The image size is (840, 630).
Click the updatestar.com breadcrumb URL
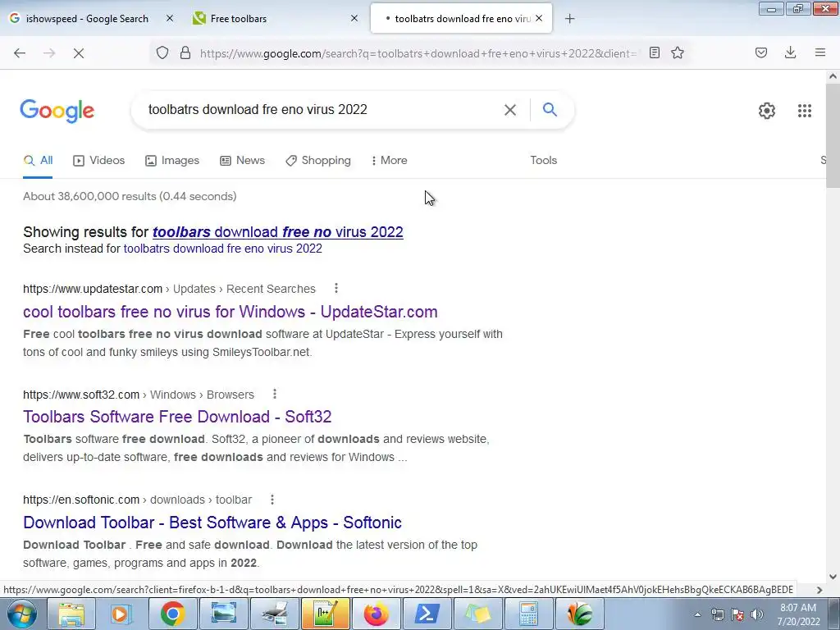click(x=169, y=289)
